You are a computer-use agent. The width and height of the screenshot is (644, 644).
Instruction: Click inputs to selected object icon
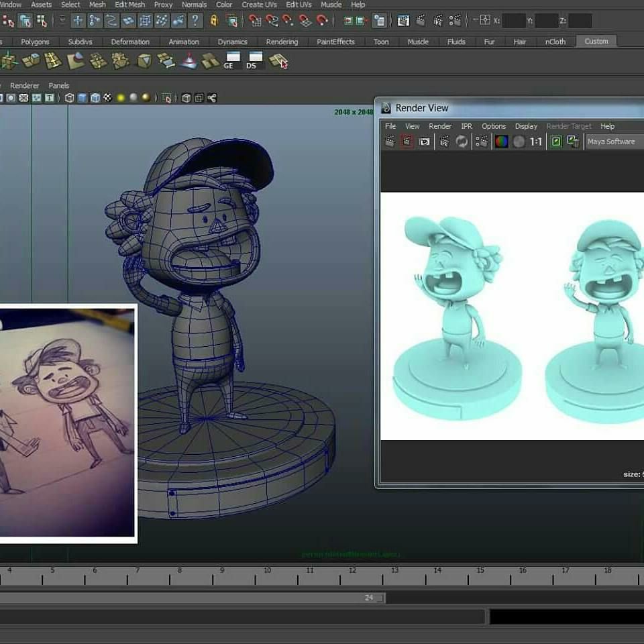tap(348, 21)
